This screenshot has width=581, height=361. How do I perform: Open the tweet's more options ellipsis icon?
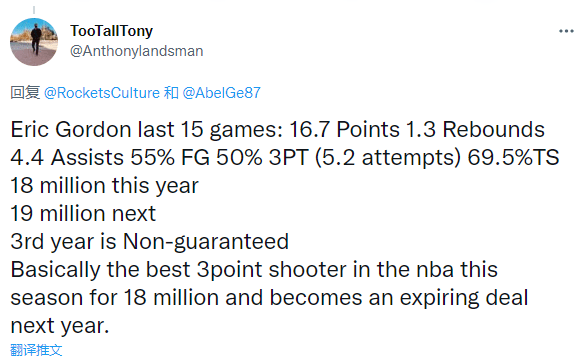pyautogui.click(x=566, y=31)
